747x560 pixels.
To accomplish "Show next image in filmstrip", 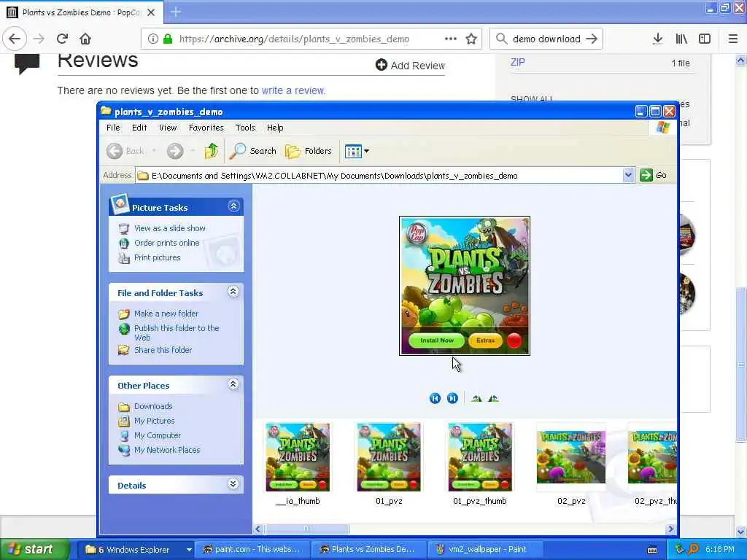I will point(452,399).
